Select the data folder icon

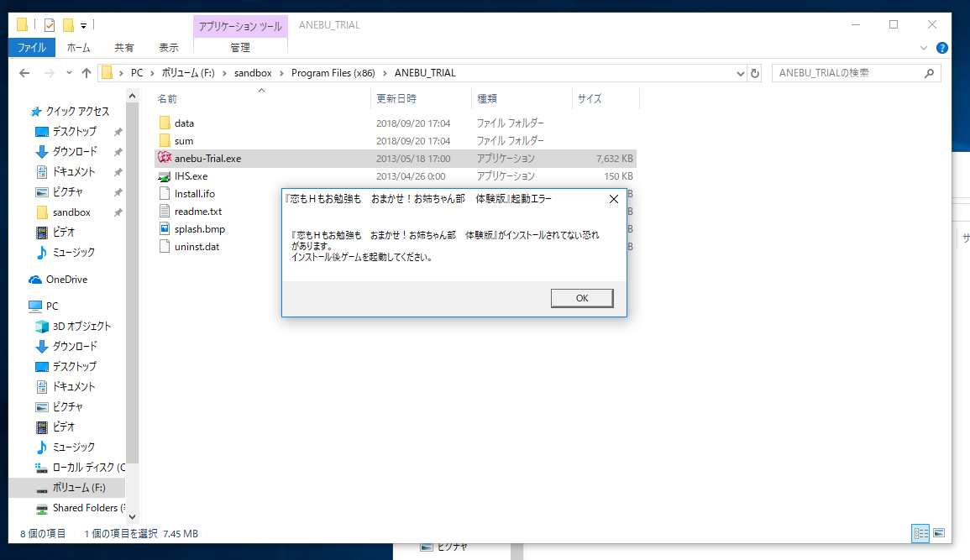click(165, 123)
